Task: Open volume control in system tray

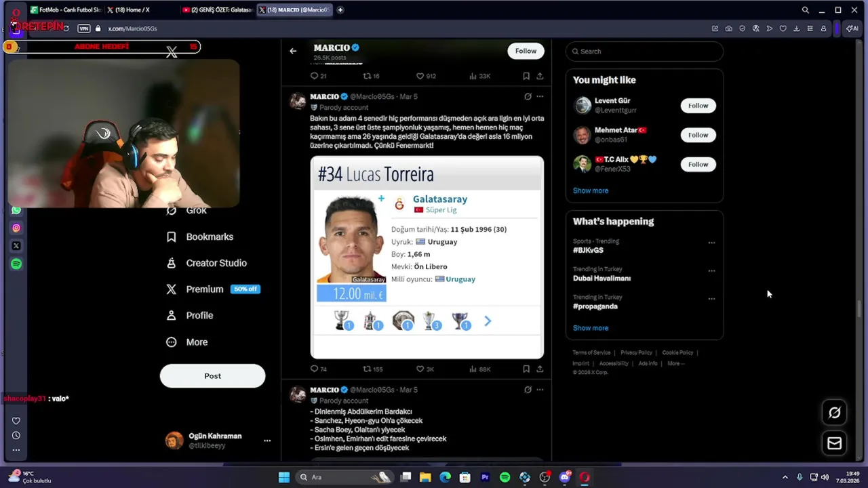Action: [x=825, y=477]
